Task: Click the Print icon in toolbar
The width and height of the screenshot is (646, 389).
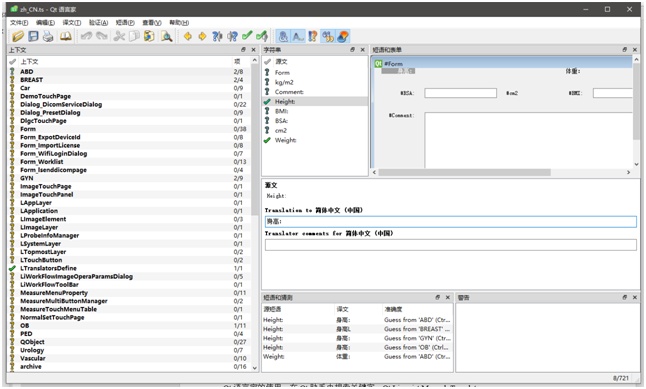Action: pos(48,36)
